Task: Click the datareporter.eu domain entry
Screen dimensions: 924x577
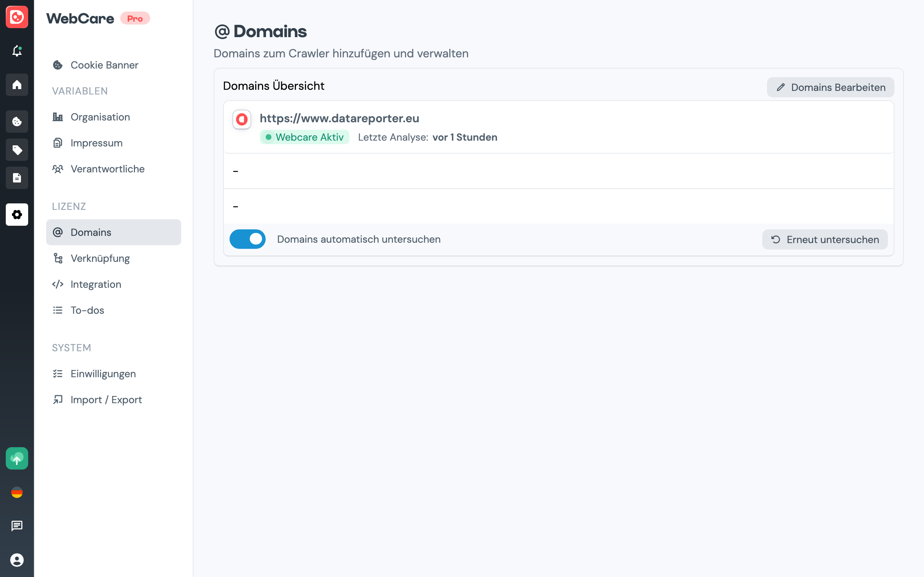Action: [x=339, y=118]
